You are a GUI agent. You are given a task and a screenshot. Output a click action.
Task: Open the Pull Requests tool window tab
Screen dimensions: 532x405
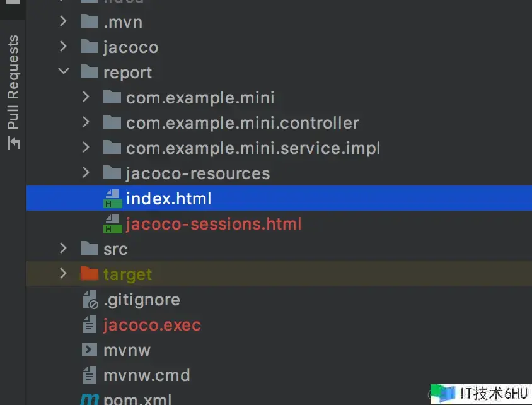(13, 82)
